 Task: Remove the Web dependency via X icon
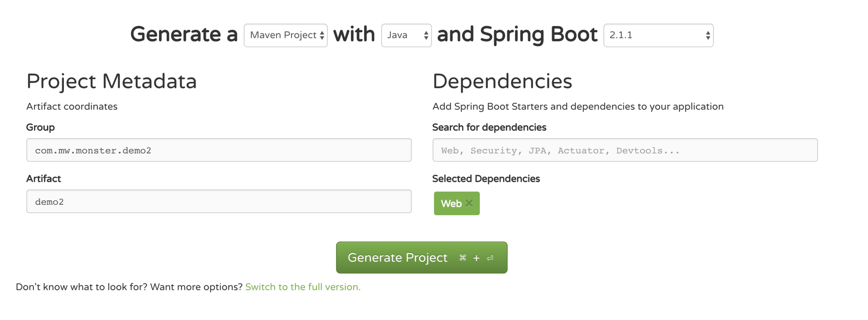(469, 203)
